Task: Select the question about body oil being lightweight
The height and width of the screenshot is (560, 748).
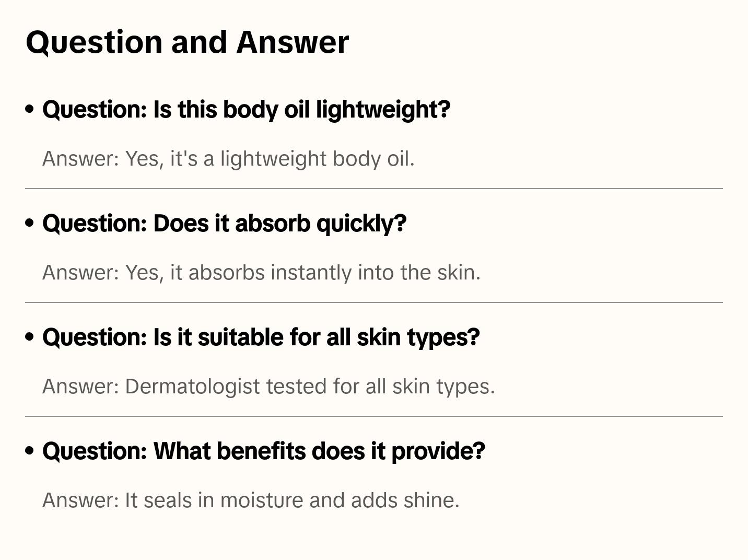Action: 246,110
